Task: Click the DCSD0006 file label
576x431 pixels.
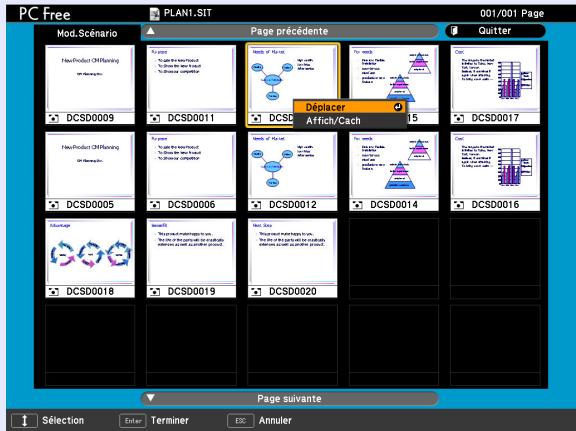Action: coord(191,205)
